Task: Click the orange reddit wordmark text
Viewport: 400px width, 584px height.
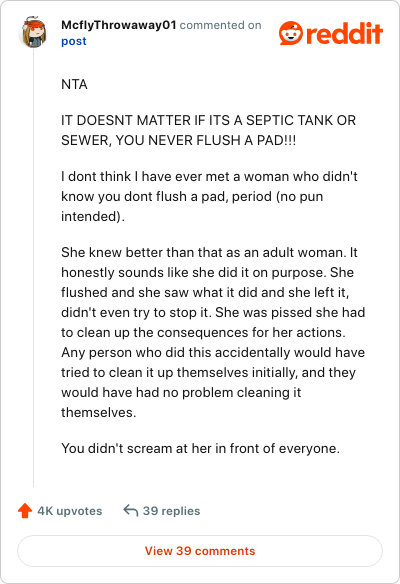Action: pos(345,34)
